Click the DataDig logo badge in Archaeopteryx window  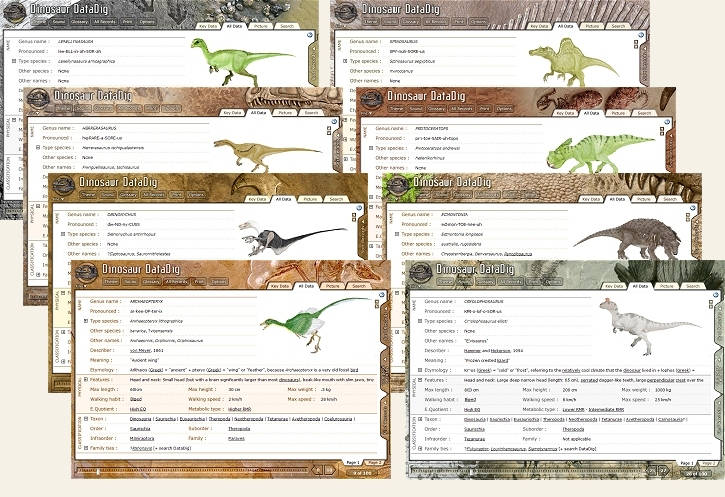click(87, 273)
